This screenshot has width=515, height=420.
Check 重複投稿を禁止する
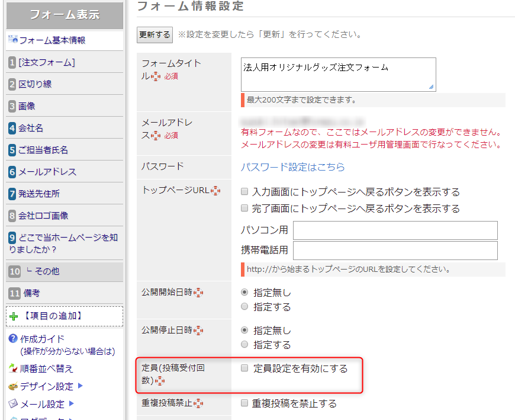245,403
